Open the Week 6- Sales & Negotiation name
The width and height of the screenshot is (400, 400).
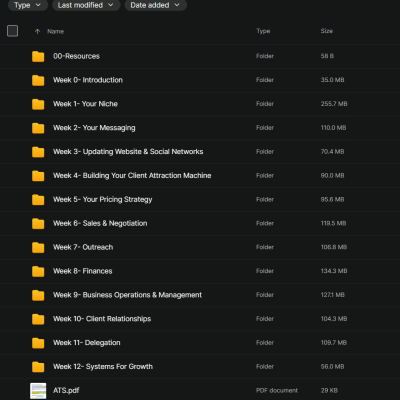point(100,223)
